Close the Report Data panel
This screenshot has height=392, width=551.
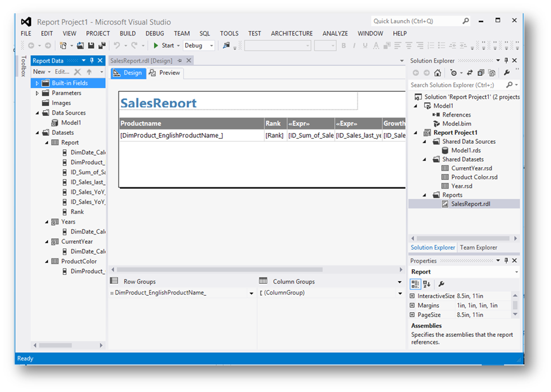[x=100, y=60]
